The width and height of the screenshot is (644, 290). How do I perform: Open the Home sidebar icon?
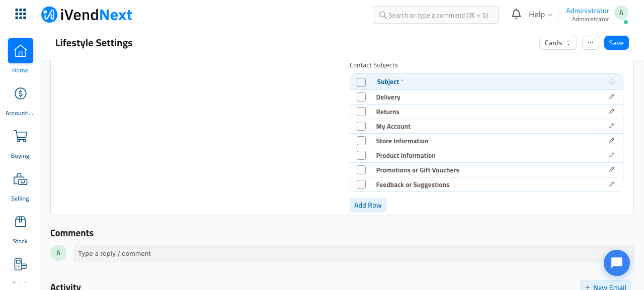pyautogui.click(x=21, y=51)
